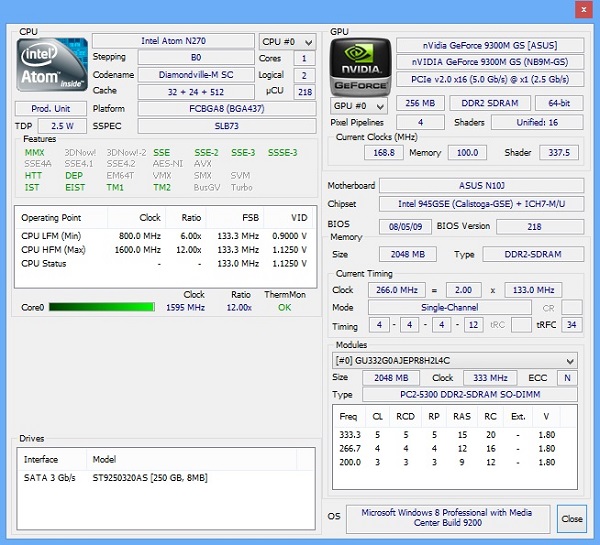Click the Cache 32 + 24 + 512 field
The height and width of the screenshot is (545, 600).
coord(196,92)
